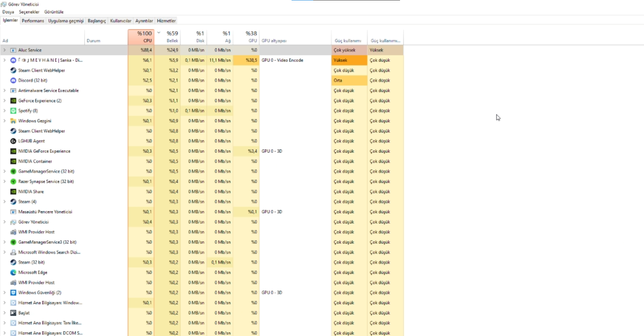644x336 pixels.
Task: Click the Discord (32 bit) icon
Action: point(13,80)
